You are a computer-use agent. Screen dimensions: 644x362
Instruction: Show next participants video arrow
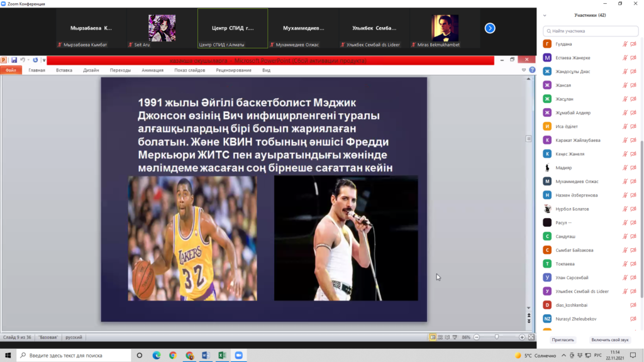(x=490, y=28)
